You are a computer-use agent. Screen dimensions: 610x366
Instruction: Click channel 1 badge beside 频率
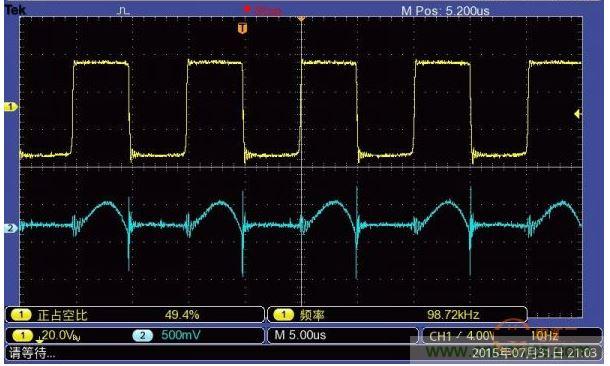click(x=284, y=315)
